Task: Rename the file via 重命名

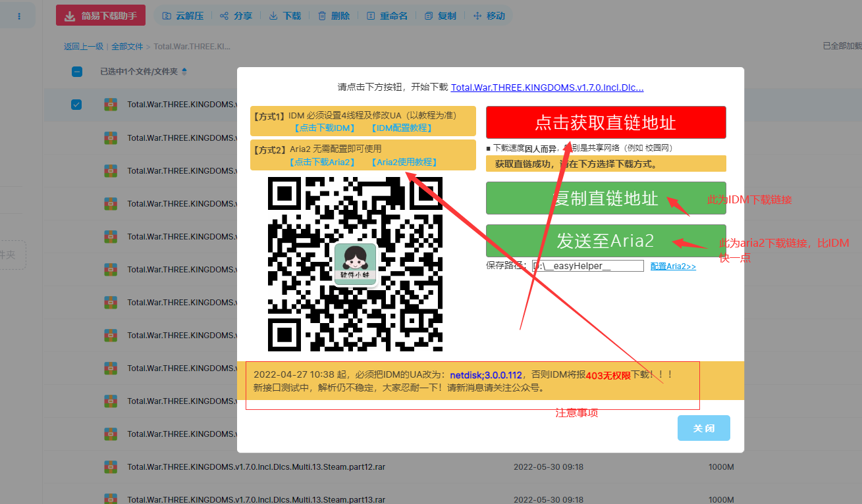Action: [387, 16]
